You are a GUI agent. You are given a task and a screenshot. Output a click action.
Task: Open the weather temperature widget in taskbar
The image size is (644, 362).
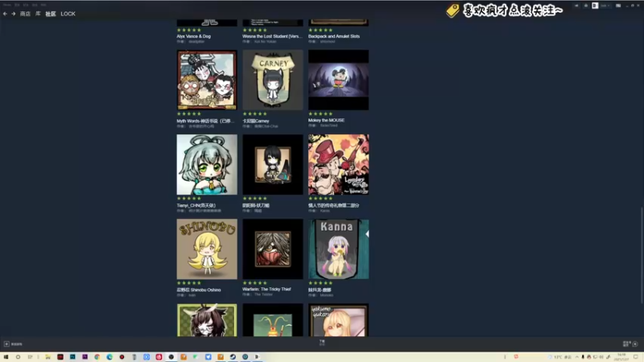tap(560, 357)
